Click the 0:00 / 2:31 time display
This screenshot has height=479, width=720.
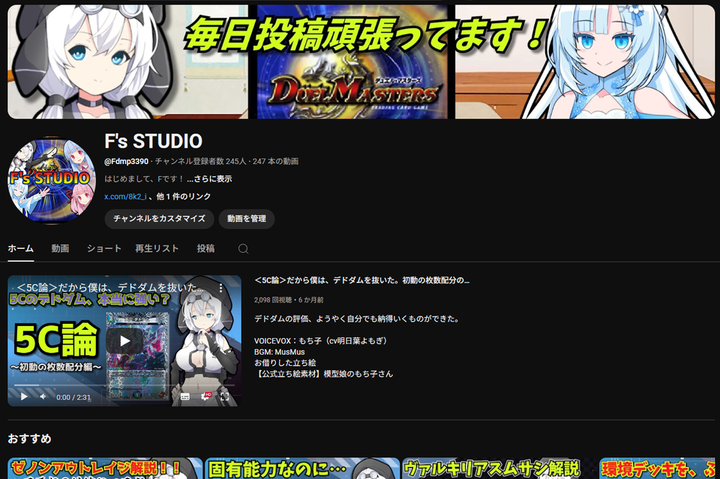(73, 397)
